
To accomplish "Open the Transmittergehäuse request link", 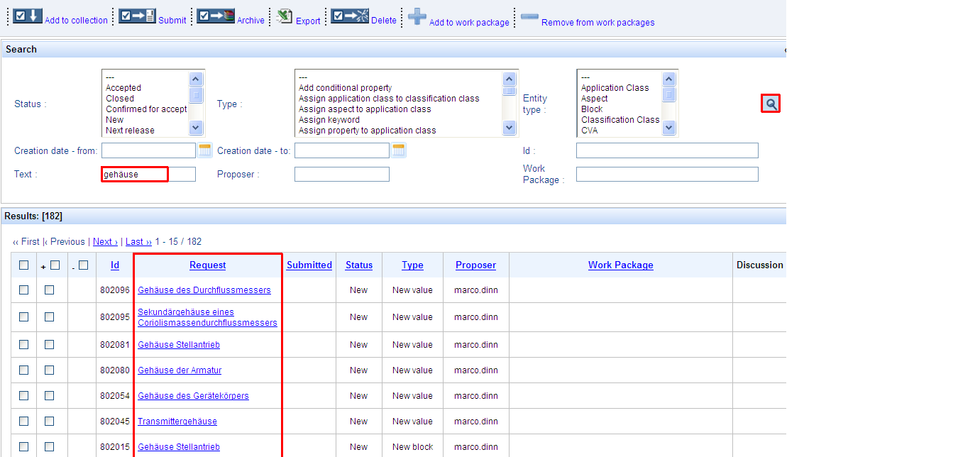I will pos(177,422).
